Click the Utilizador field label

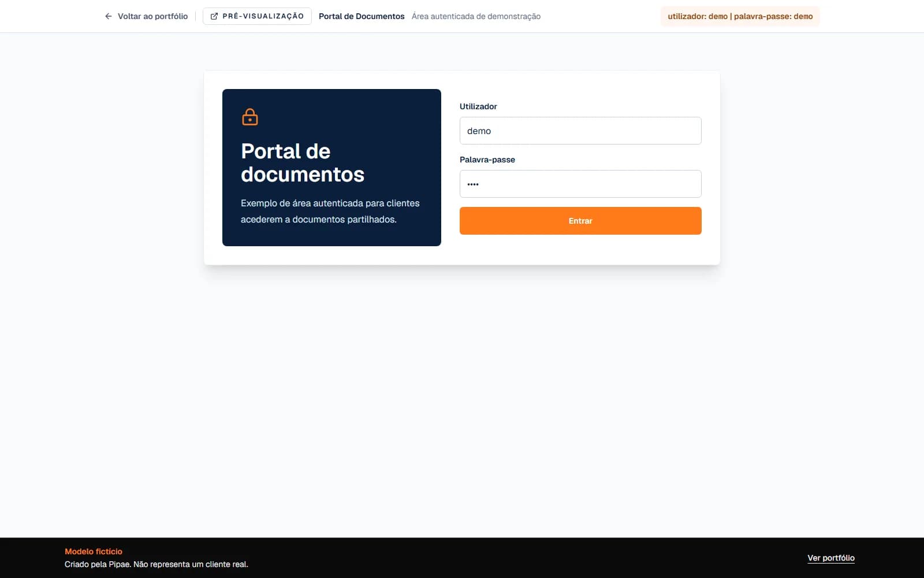click(x=478, y=106)
